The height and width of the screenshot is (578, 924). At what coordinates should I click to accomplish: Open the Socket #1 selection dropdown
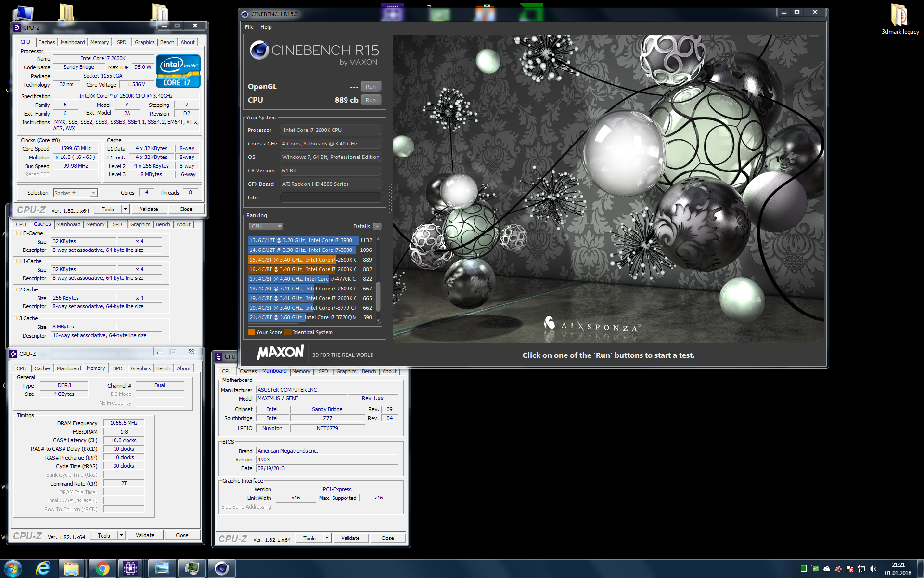[x=75, y=193]
